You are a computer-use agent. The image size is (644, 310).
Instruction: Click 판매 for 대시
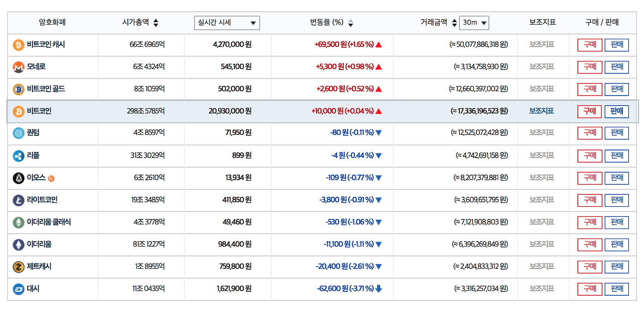click(617, 289)
